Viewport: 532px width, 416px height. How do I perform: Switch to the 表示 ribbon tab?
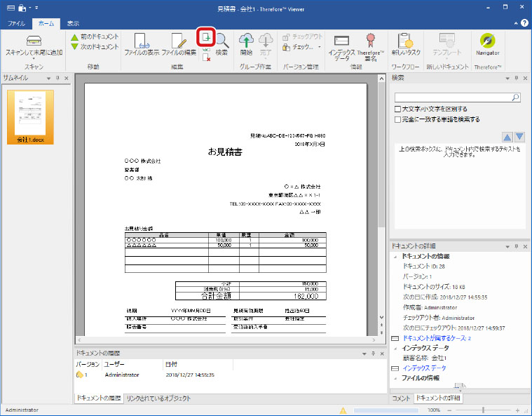tap(73, 23)
